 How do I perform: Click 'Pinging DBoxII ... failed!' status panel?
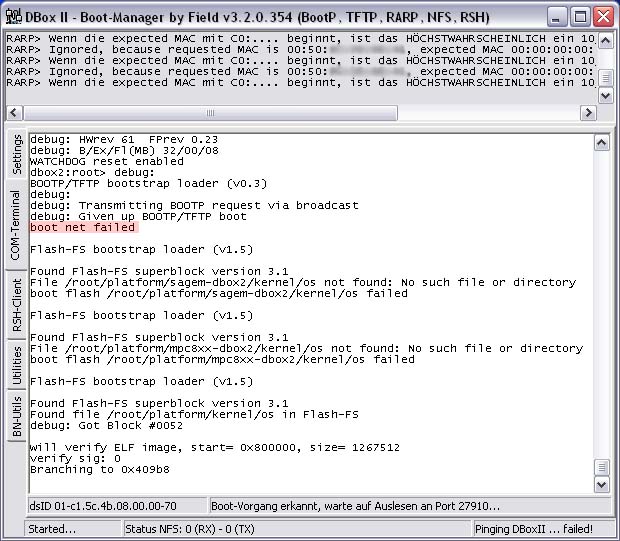(543, 529)
